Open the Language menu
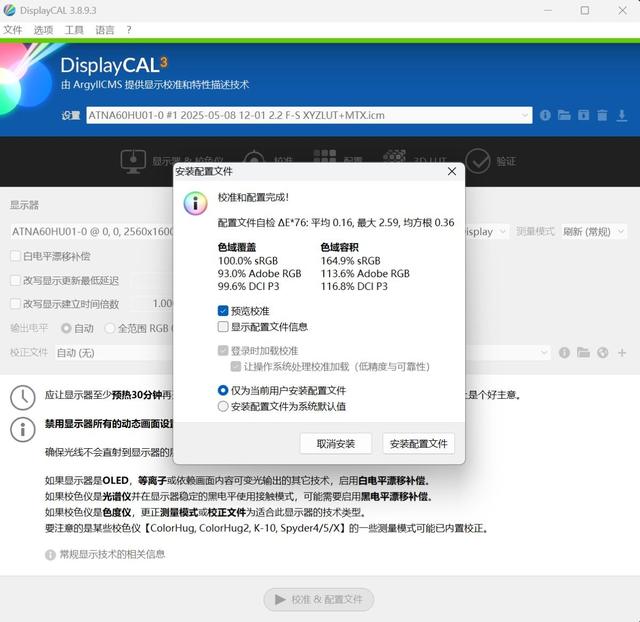The width and height of the screenshot is (640, 622). (105, 30)
